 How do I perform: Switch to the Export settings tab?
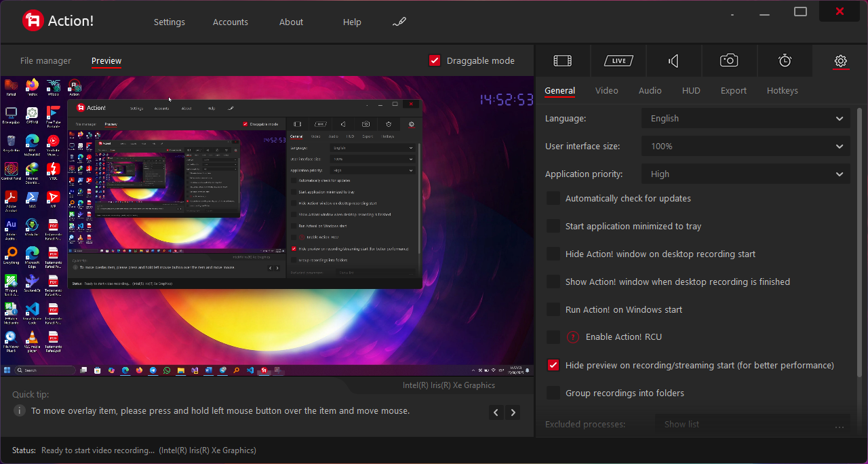[734, 90]
